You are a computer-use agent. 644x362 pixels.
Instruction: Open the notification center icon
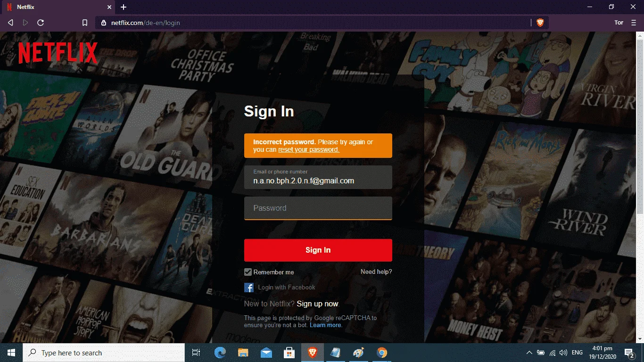point(629,353)
